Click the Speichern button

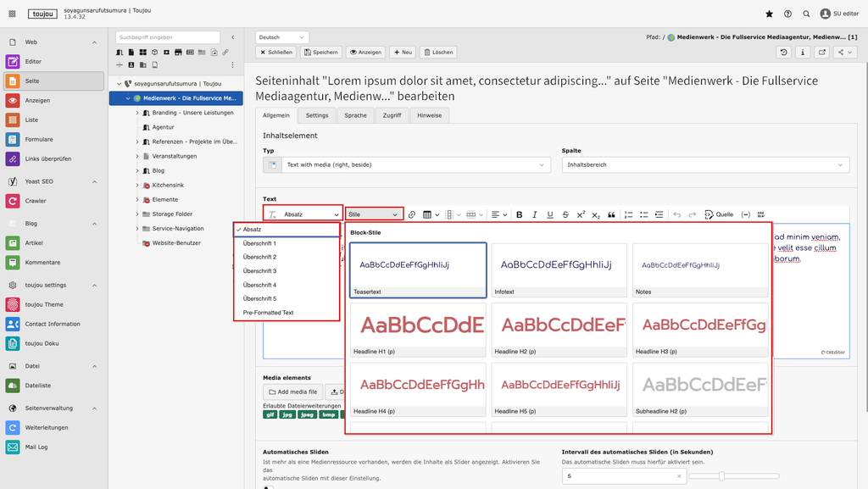[x=321, y=52]
